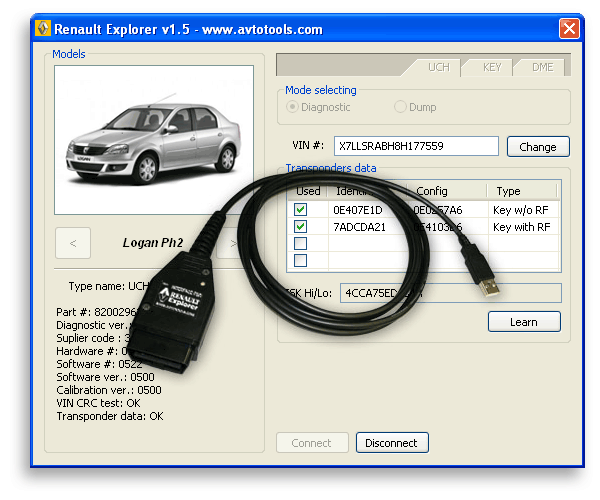
Task: Click the Logan car picture
Action: 154,140
